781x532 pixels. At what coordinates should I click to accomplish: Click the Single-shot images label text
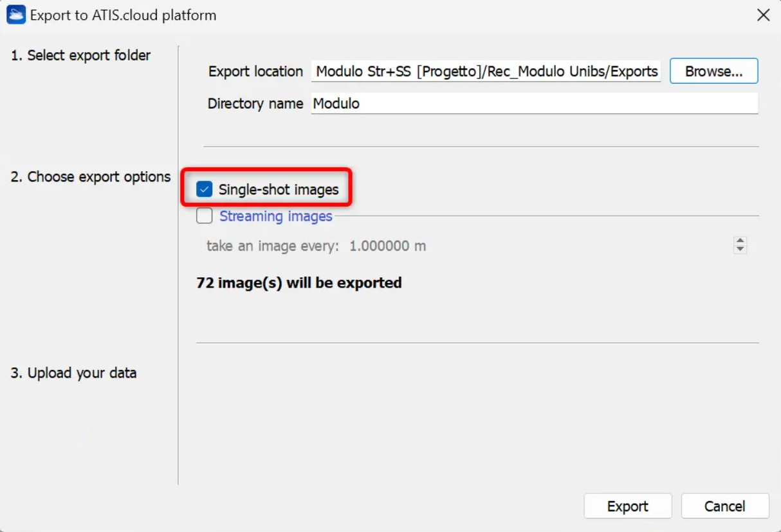click(x=278, y=190)
